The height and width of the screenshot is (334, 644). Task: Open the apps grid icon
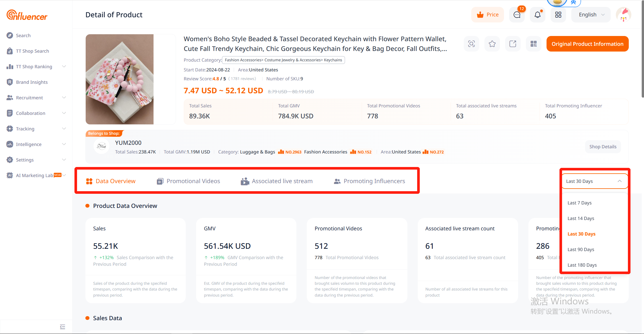coord(558,15)
